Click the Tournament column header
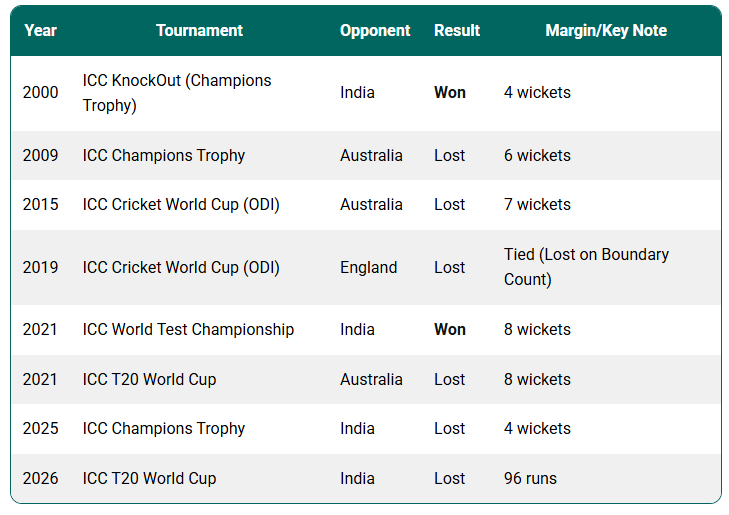This screenshot has width=729, height=515. click(x=199, y=30)
